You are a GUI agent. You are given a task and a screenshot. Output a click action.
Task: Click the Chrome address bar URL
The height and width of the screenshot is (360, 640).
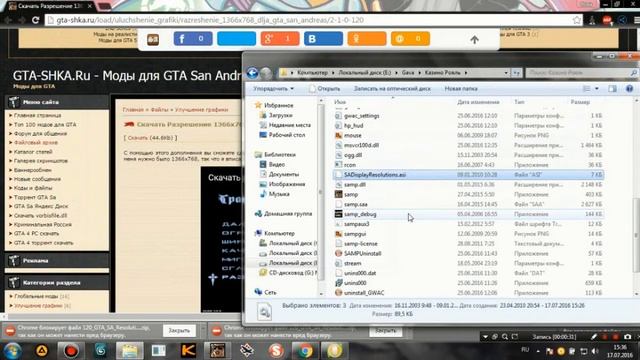[x=210, y=20]
